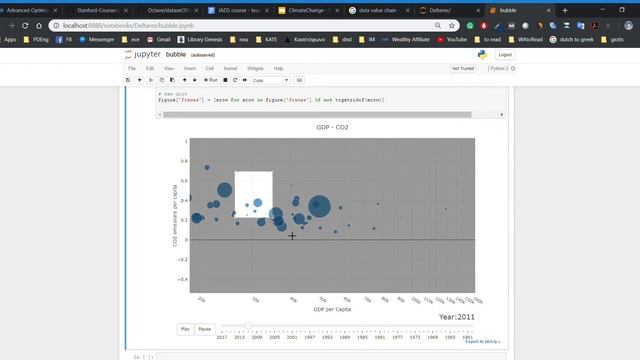The image size is (640, 360).
Task: Open the Cell menu
Action: point(209,69)
